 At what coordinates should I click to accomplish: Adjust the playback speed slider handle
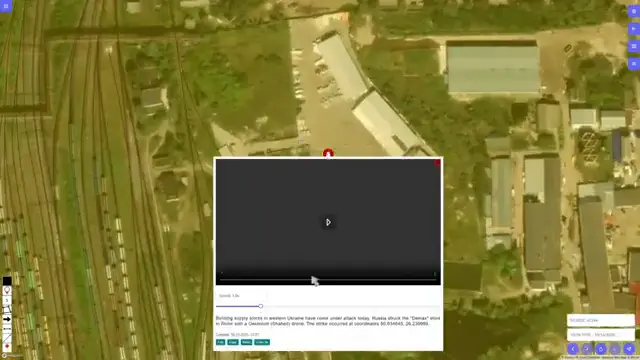(x=260, y=306)
